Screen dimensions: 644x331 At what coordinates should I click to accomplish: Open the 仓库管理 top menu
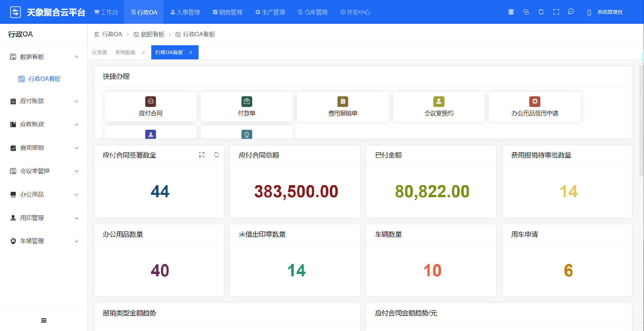pos(313,12)
